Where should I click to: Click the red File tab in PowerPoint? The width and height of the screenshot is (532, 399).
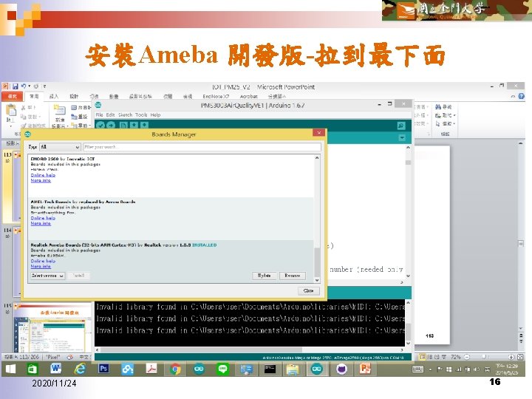[12, 96]
